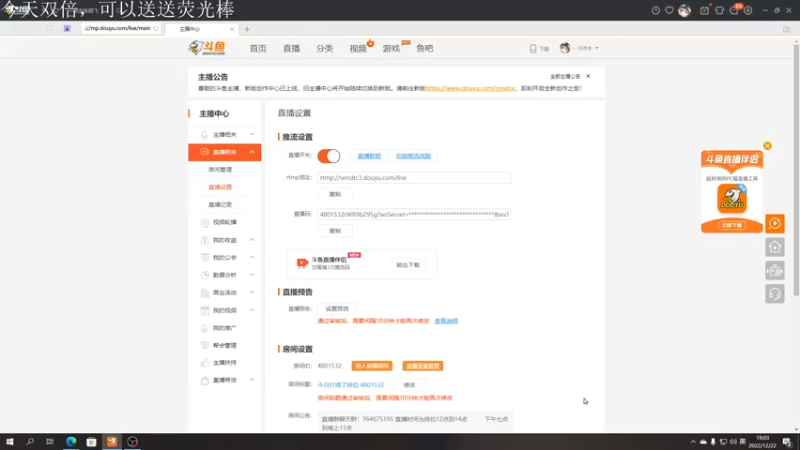
Task: Click the money bag icon beside 我的收益
Action: (205, 240)
